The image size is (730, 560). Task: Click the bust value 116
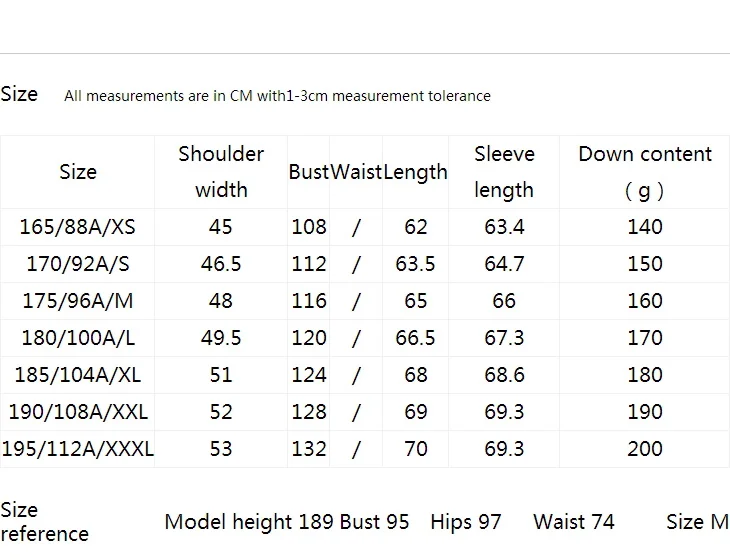[x=309, y=301]
